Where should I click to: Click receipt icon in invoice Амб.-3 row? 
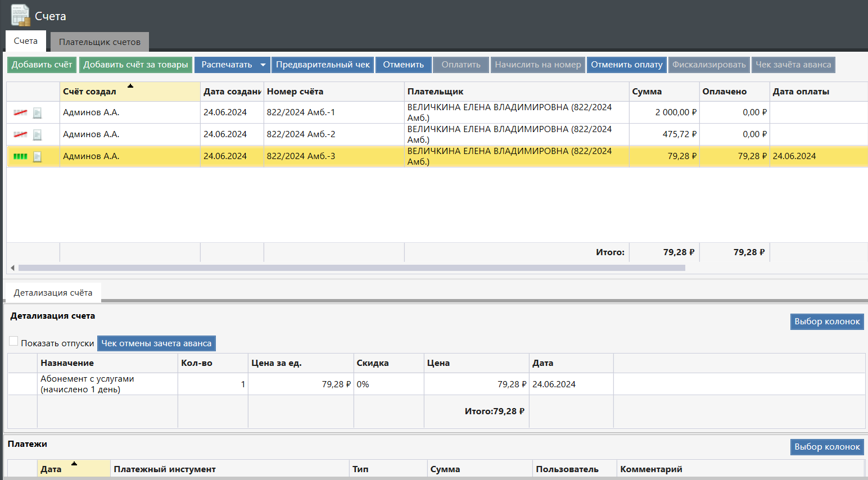[37, 157]
